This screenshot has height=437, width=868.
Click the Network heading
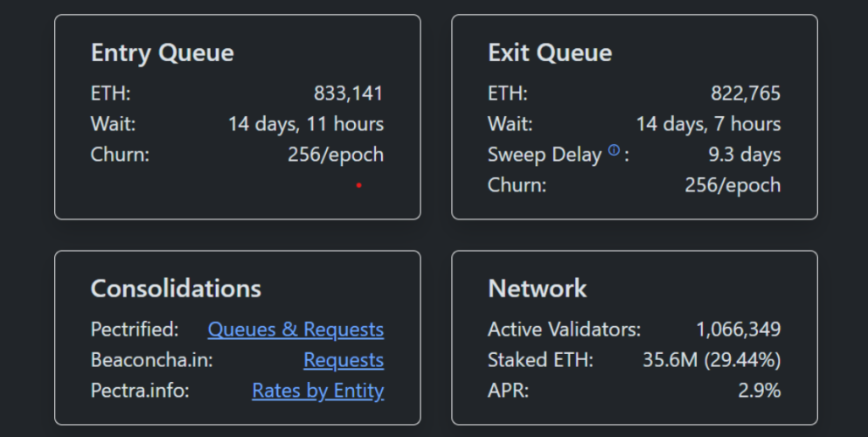point(537,288)
